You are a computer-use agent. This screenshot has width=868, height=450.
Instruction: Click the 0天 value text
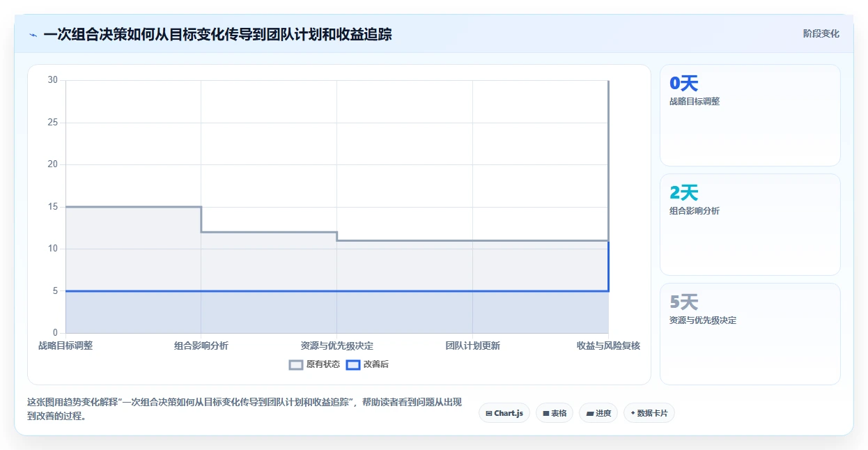point(683,83)
